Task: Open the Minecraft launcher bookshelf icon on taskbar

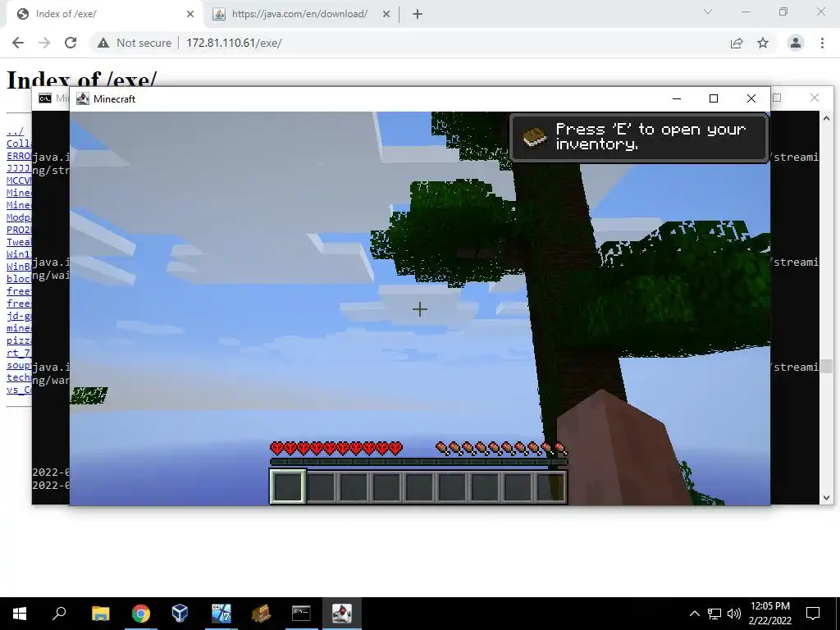Action: tap(261, 614)
